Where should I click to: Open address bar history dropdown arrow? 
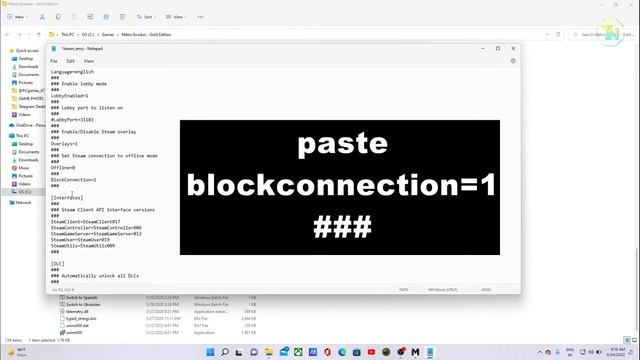[547, 35]
